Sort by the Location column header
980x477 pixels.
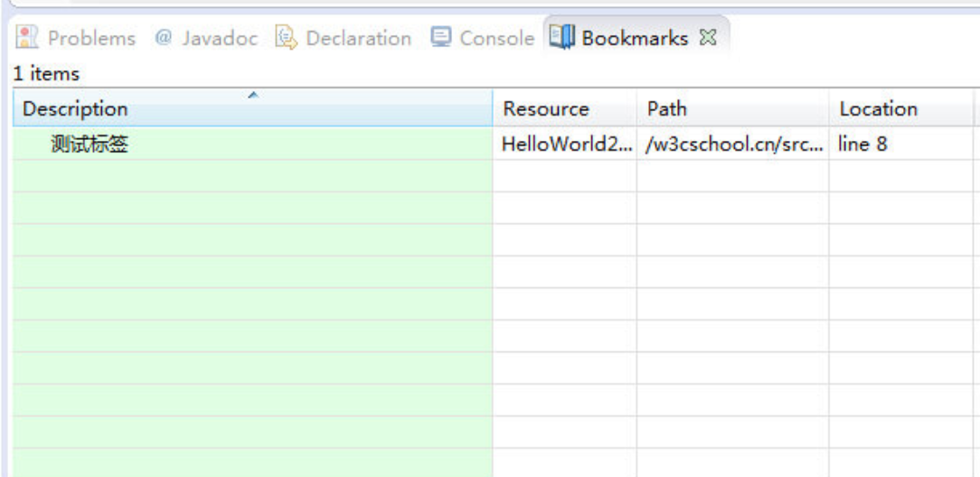point(901,108)
